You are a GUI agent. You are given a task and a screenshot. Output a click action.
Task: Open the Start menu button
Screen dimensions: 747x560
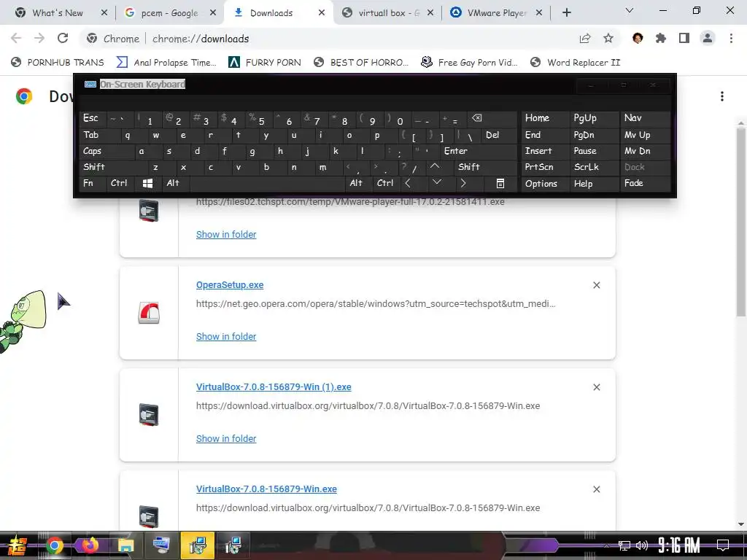18,545
